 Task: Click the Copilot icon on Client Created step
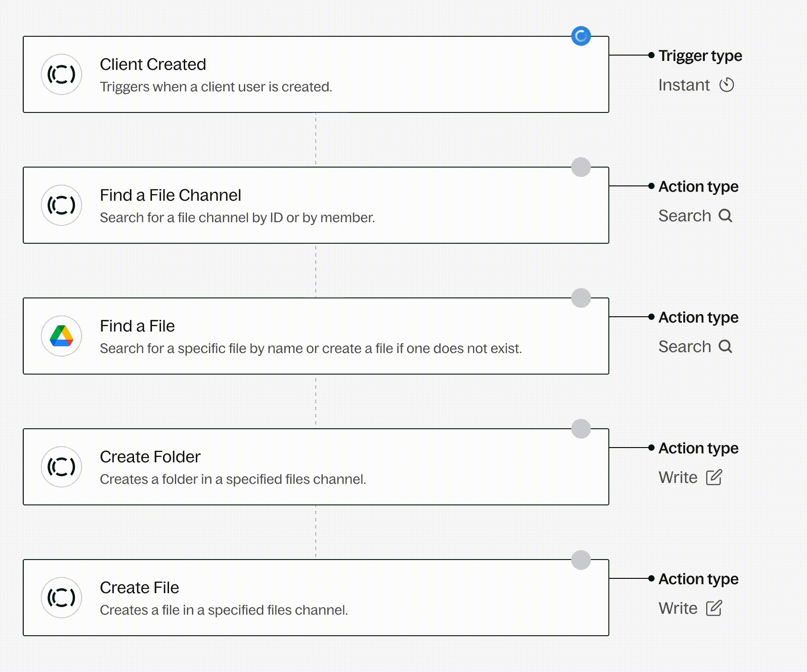click(x=61, y=74)
